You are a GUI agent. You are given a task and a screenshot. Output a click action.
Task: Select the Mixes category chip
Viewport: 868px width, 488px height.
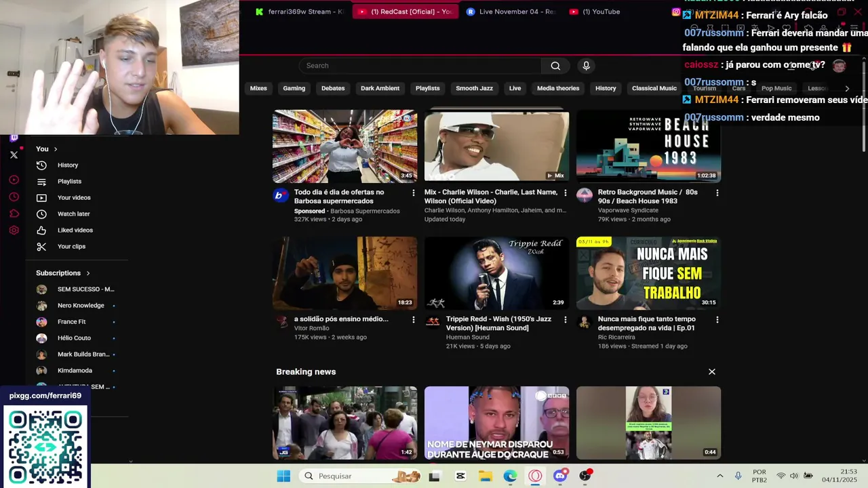[x=258, y=88]
